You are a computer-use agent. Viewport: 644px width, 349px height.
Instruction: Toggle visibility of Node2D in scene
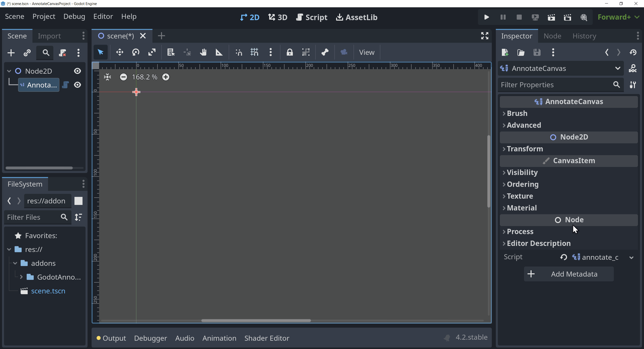[x=77, y=71]
